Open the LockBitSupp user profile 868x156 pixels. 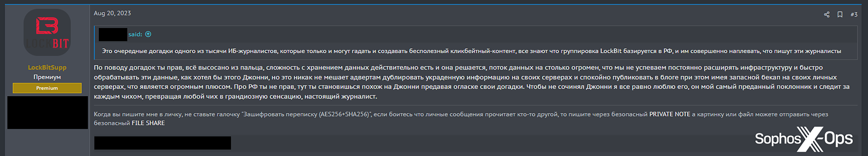tap(47, 67)
